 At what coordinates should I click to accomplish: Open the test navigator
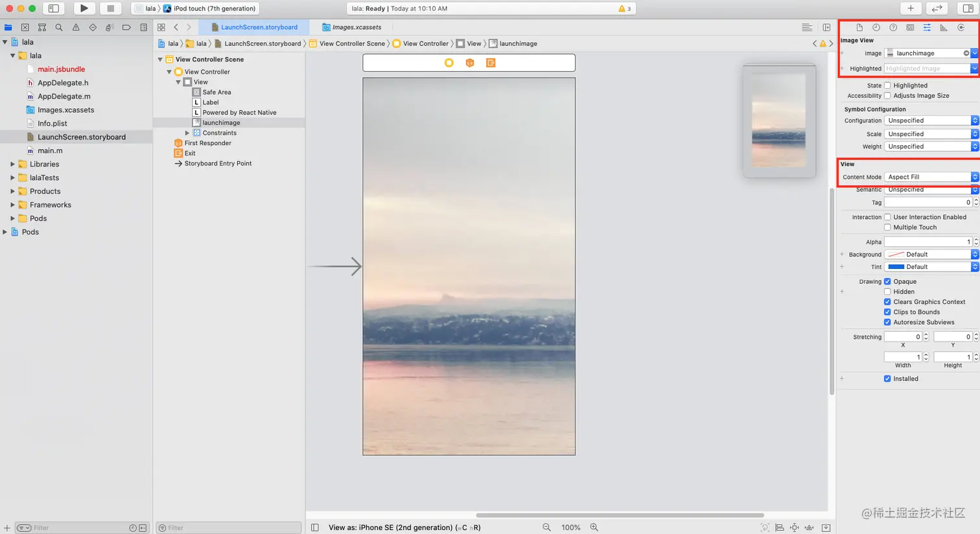pyautogui.click(x=93, y=27)
